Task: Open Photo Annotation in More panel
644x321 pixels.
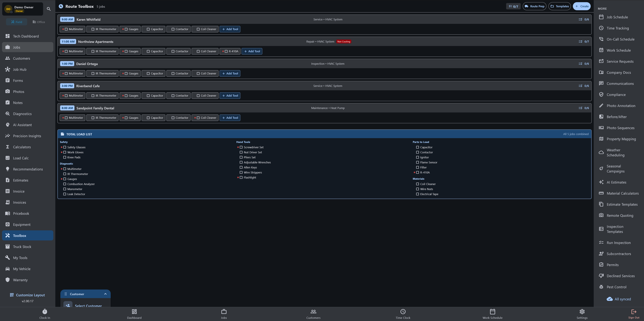Action: [619, 105]
